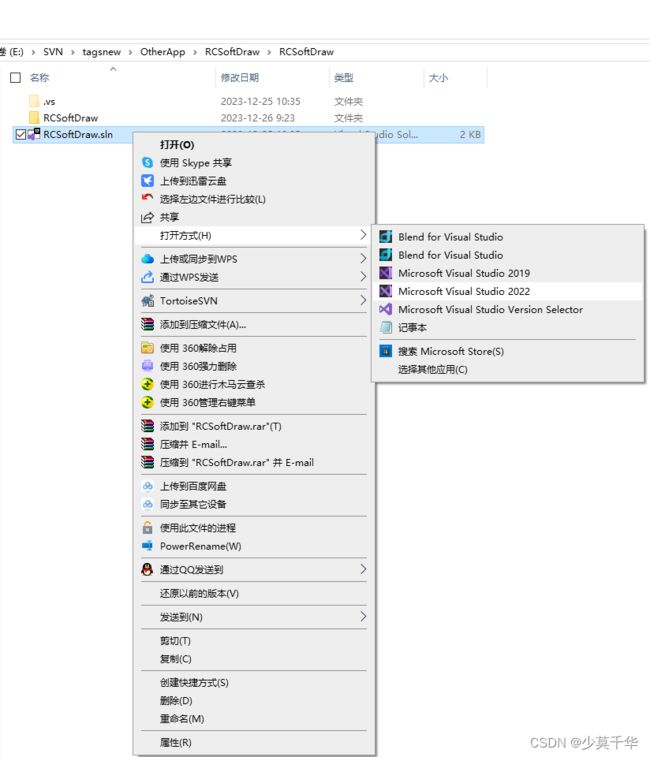Expand the 通过WPS发送 submenu arrow
The image size is (650, 757).
click(x=363, y=277)
